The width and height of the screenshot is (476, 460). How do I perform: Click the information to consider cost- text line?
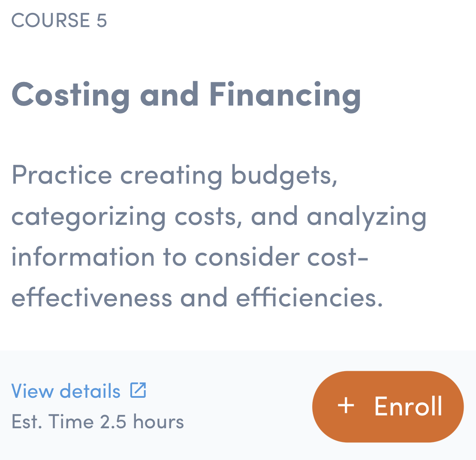pos(190,256)
